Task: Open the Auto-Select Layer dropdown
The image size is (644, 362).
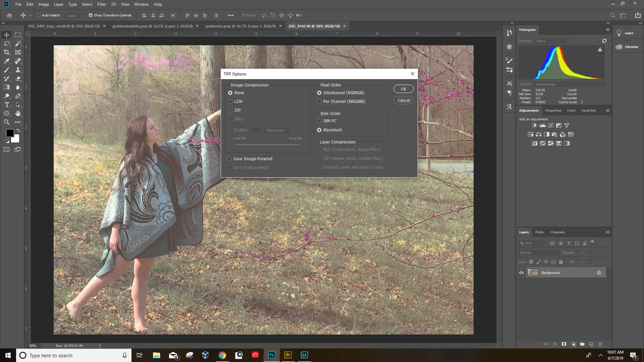Action: point(74,15)
